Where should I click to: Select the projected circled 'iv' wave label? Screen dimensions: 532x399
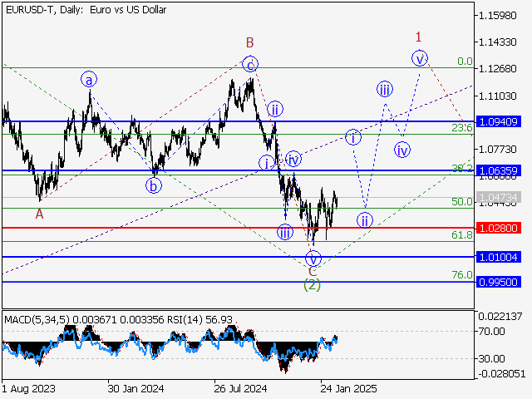pyautogui.click(x=402, y=150)
